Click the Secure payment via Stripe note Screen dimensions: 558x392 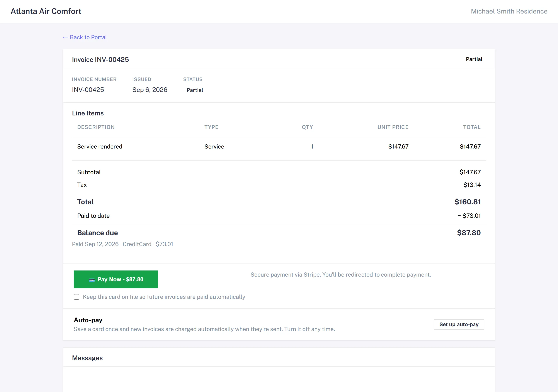coord(340,275)
